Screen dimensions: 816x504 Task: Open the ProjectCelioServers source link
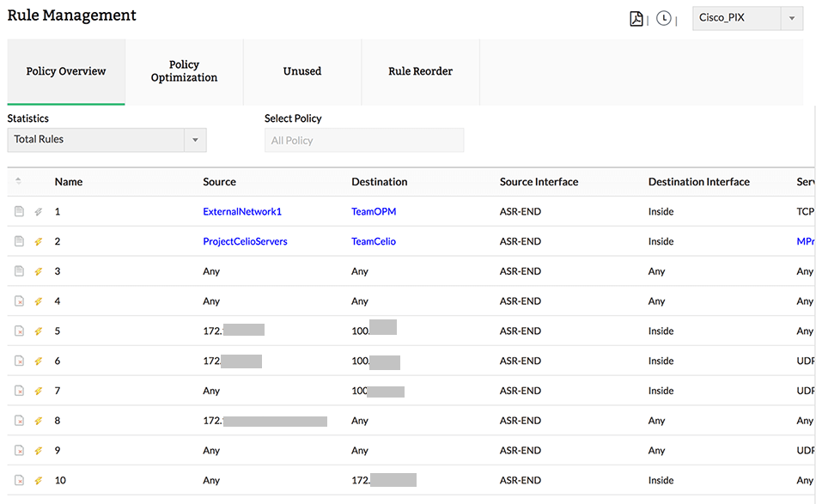(246, 241)
